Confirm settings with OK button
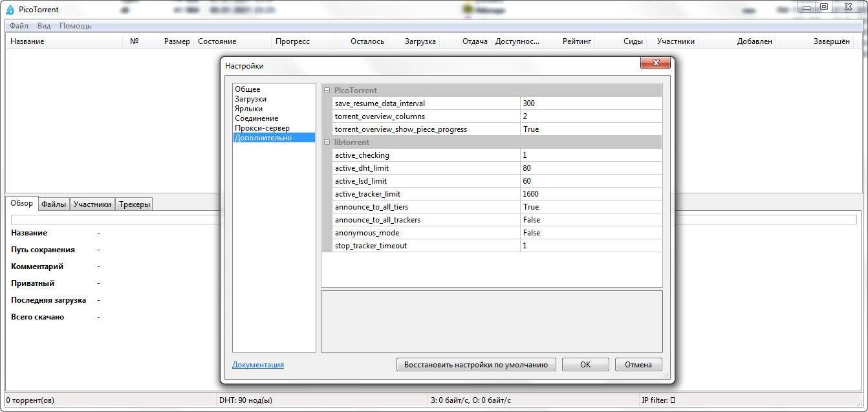Screen dimensions: 868x412 [x=585, y=365]
